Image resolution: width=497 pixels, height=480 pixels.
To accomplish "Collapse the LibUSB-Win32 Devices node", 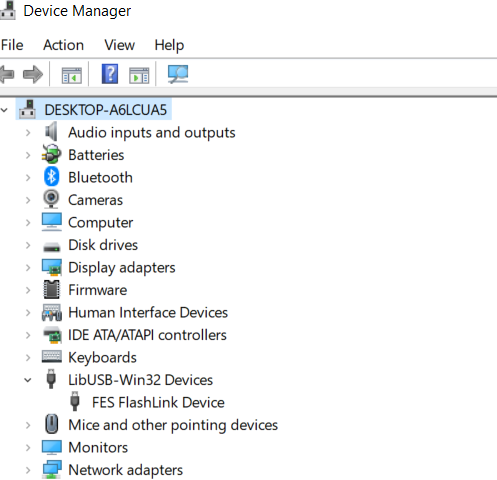I will 28,380.
